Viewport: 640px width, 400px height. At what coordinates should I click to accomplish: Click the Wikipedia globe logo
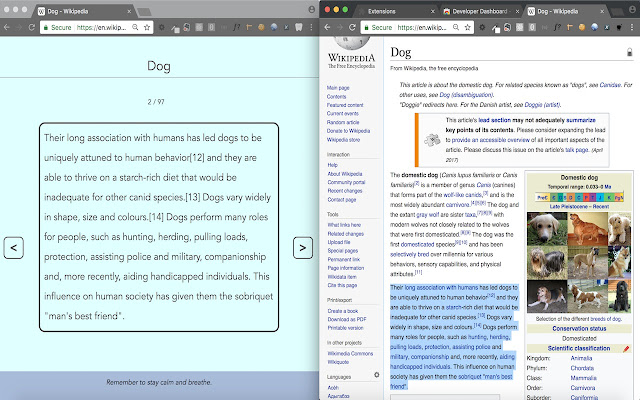pyautogui.click(x=351, y=42)
